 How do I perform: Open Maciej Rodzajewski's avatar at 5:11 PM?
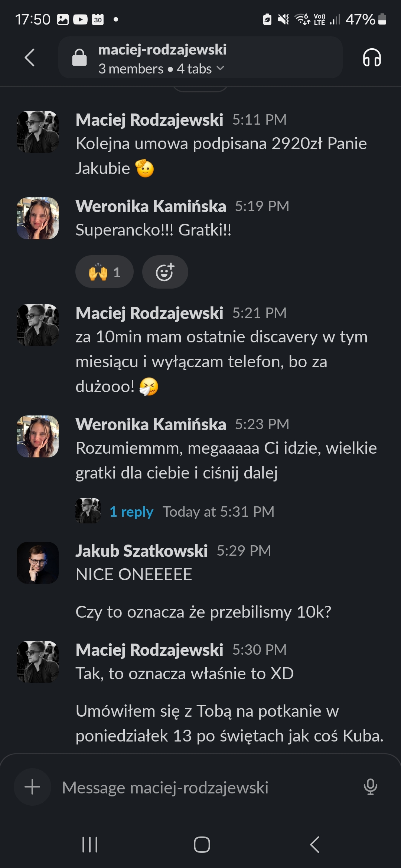point(38,132)
